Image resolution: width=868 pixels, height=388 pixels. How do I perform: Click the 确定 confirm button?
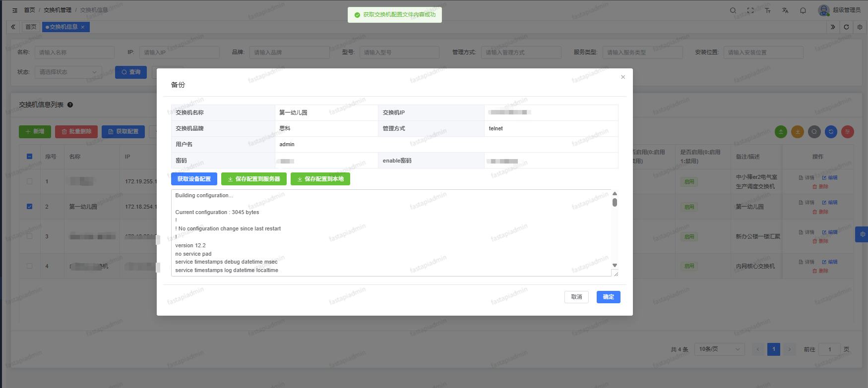[x=608, y=297]
